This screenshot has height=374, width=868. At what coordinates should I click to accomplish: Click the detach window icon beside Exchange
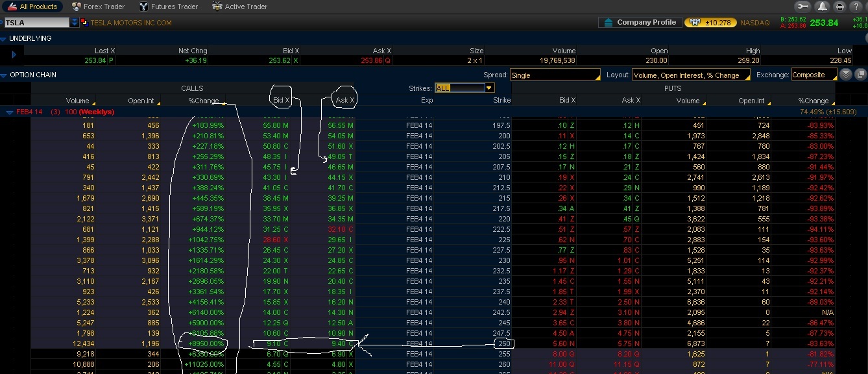[860, 75]
